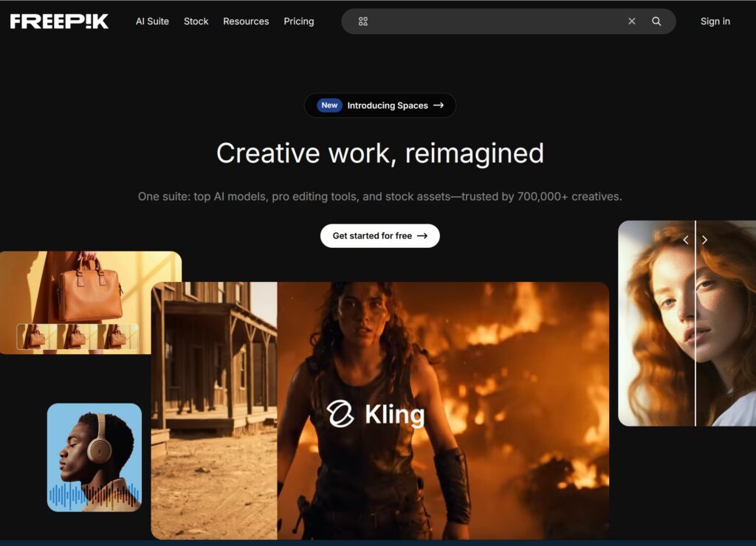
Task: Open the Introducing Spaces announcement
Action: 395,106
